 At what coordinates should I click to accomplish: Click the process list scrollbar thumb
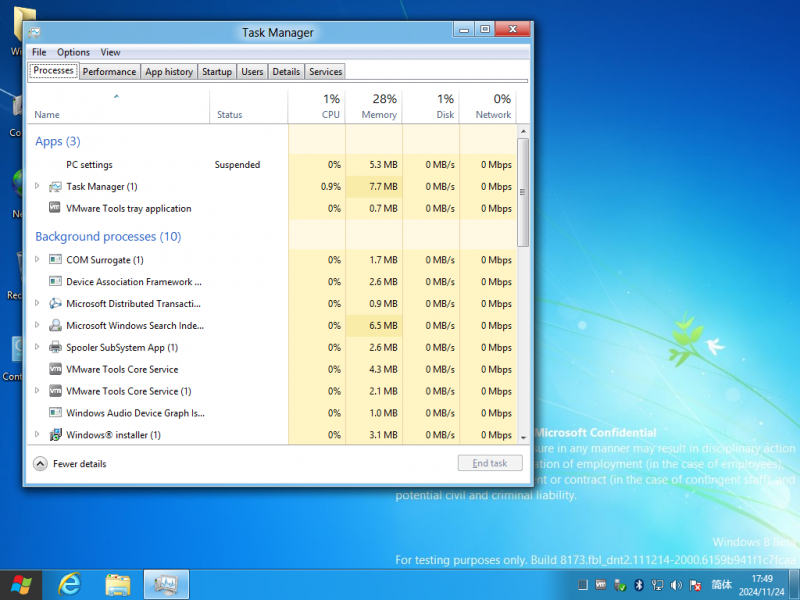[523, 192]
